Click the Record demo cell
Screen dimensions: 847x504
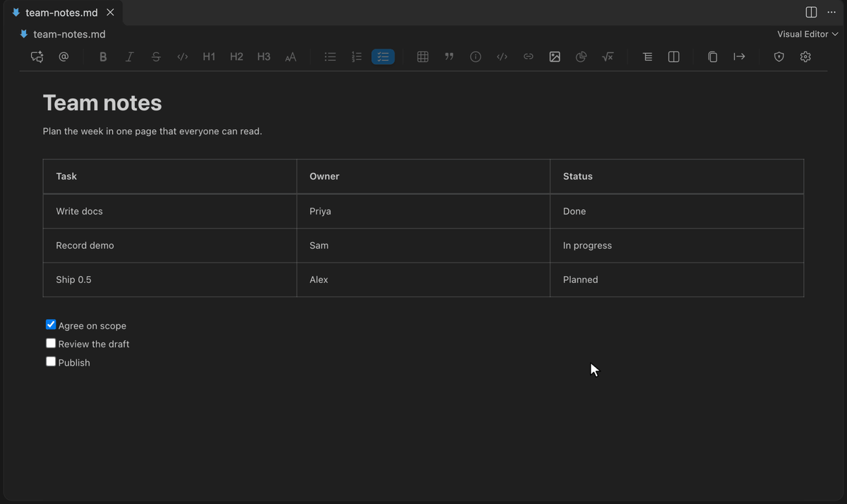pos(170,246)
